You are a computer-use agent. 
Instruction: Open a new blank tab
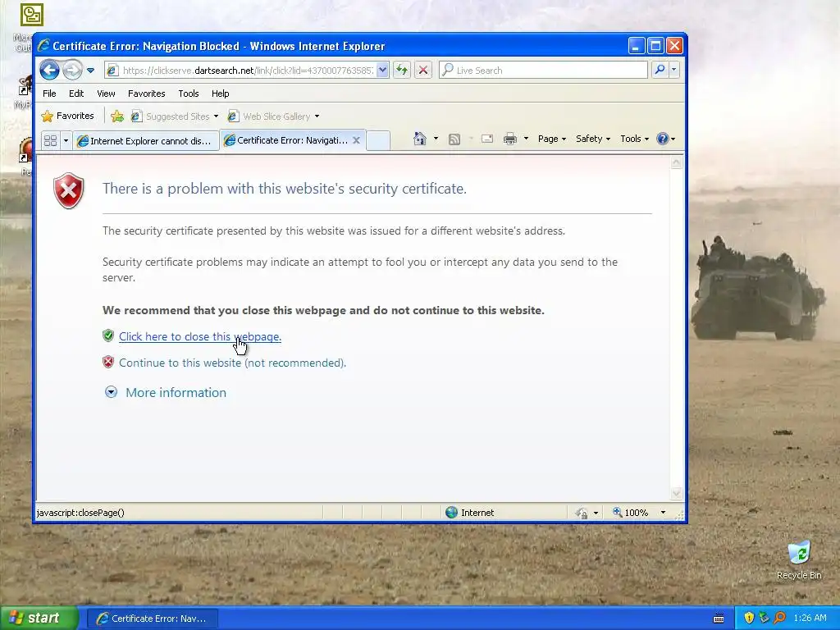[x=377, y=140]
